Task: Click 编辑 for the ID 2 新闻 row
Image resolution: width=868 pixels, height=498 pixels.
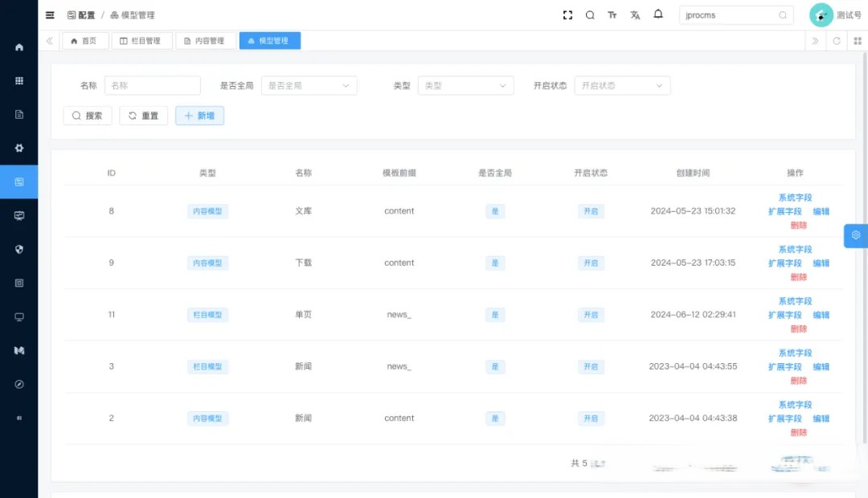Action: [x=821, y=418]
